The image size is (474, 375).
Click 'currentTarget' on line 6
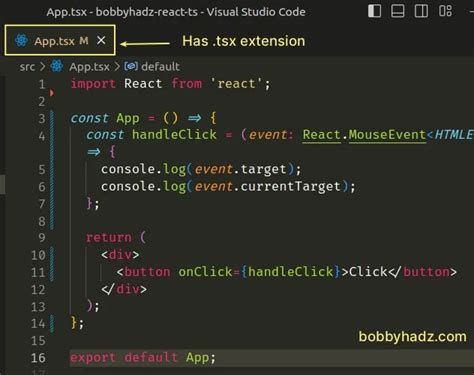[x=291, y=186]
